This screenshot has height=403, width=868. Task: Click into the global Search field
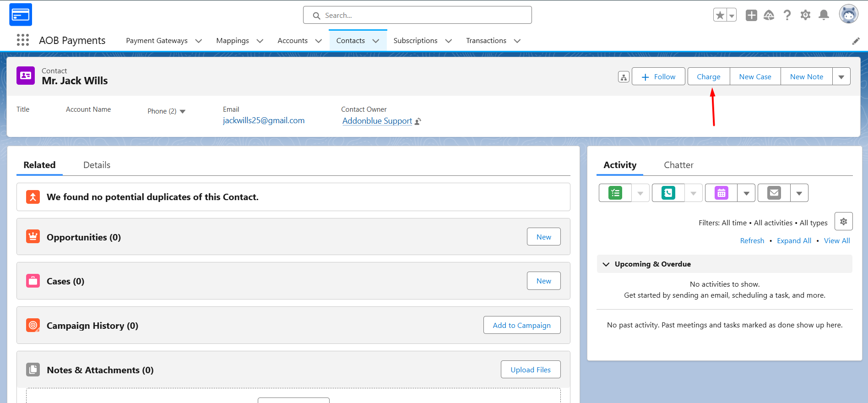click(418, 15)
